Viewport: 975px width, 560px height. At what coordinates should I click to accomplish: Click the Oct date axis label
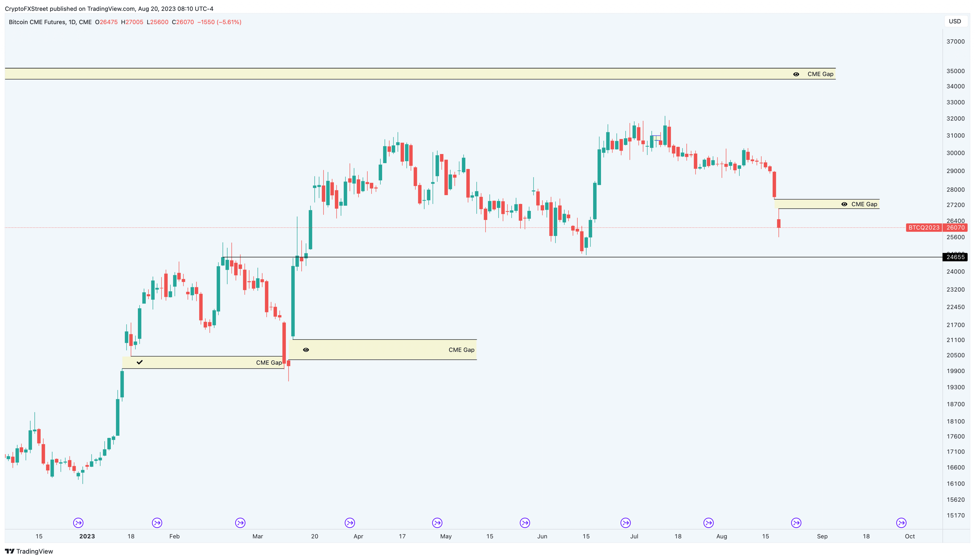tap(910, 536)
